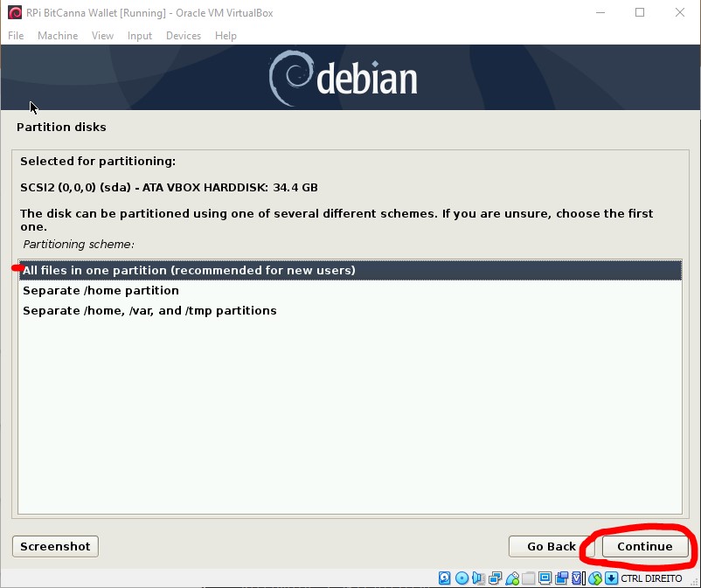701x588 pixels.
Task: Click the keyboard capture arrow icon
Action: [x=611, y=578]
